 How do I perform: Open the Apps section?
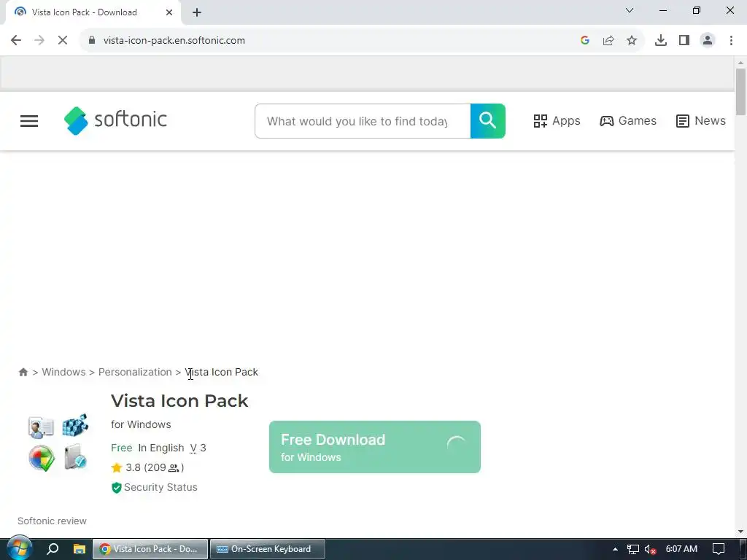click(x=557, y=121)
